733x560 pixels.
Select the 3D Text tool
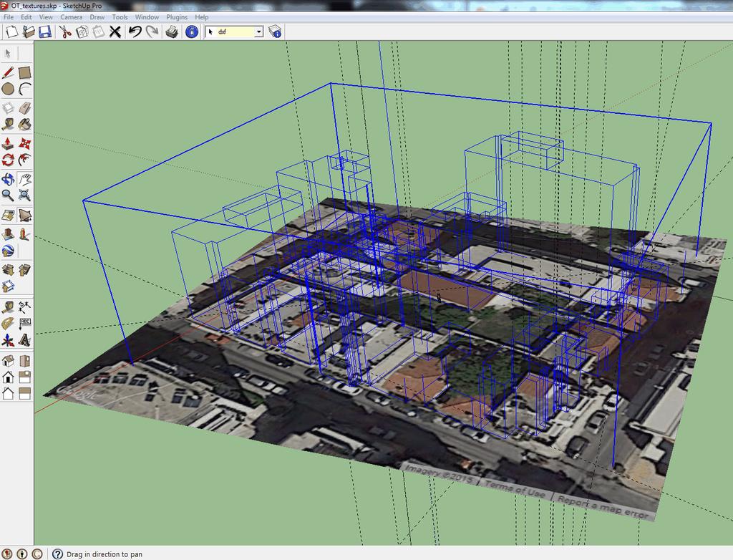pos(24,340)
